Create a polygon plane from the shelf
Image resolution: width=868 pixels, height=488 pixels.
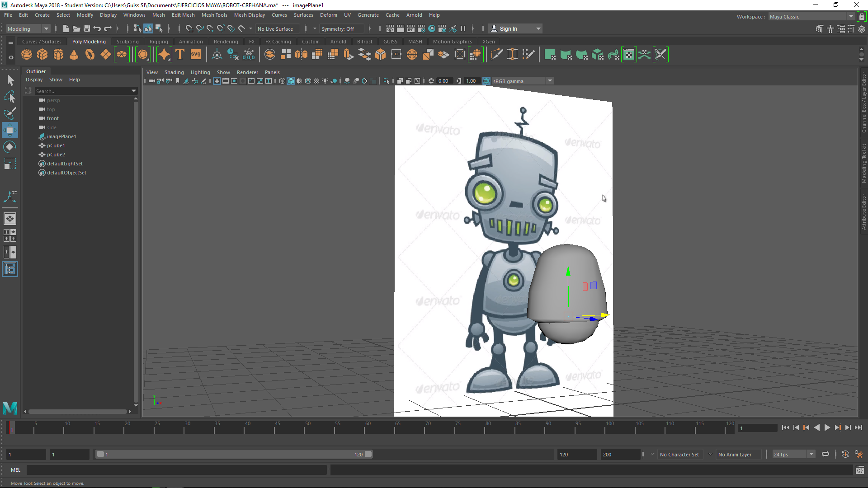click(x=106, y=55)
